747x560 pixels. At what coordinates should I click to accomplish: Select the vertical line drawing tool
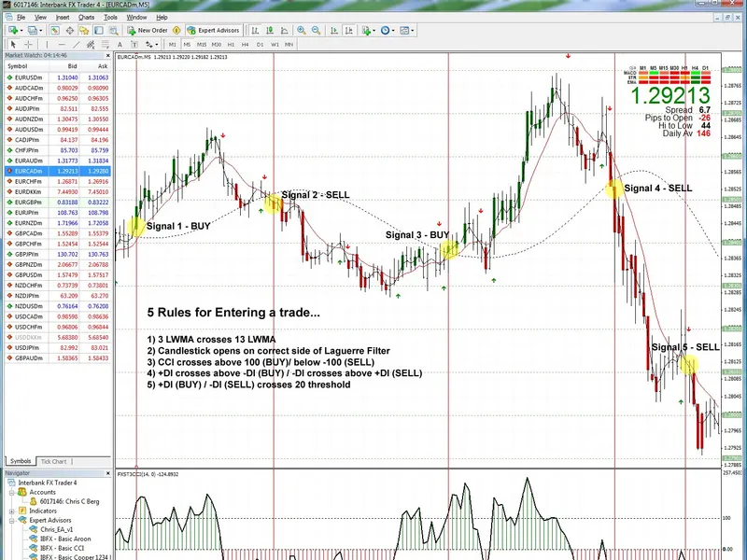[47, 44]
